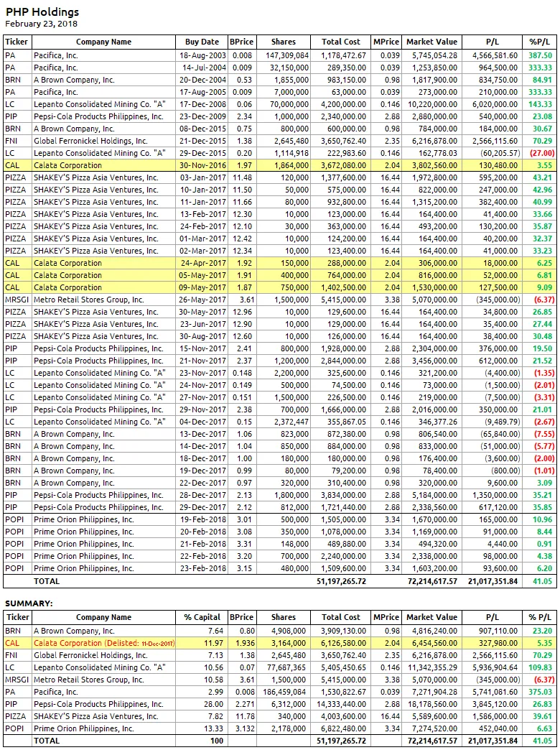Select buy price 0.151
This screenshot has height=750, width=560.
click(x=243, y=397)
